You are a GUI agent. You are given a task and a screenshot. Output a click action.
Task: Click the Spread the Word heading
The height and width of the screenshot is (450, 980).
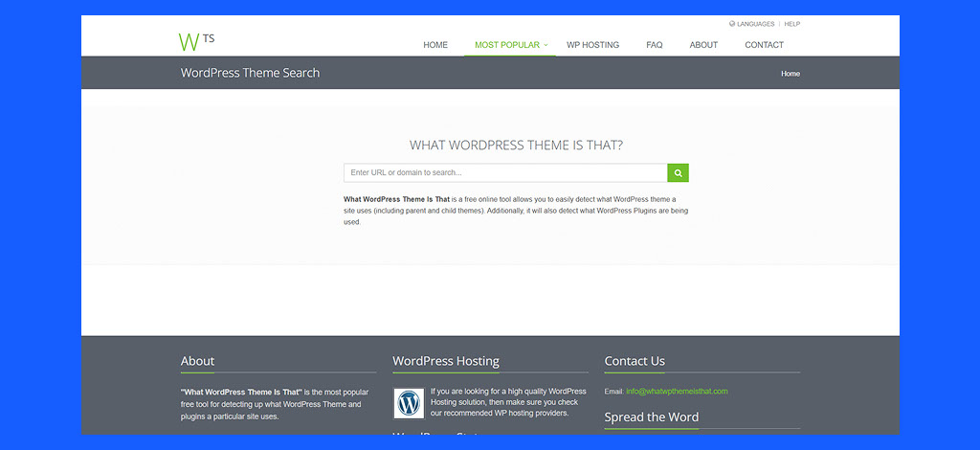pos(651,416)
